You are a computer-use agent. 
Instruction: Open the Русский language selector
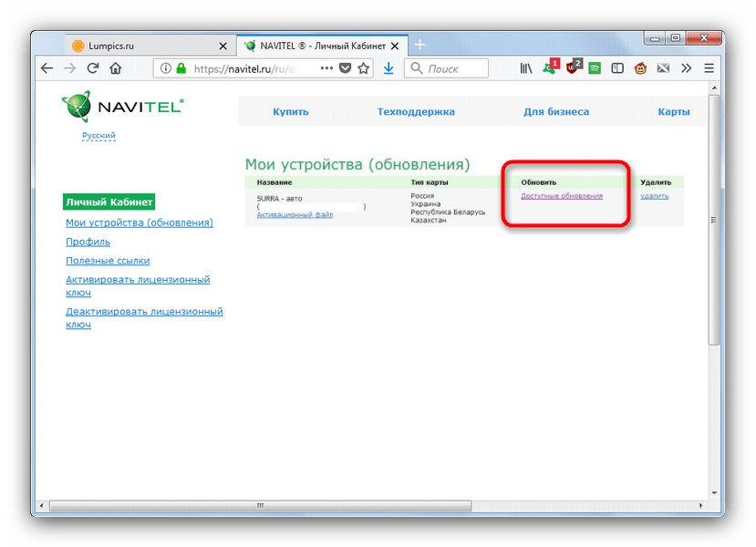click(x=98, y=136)
